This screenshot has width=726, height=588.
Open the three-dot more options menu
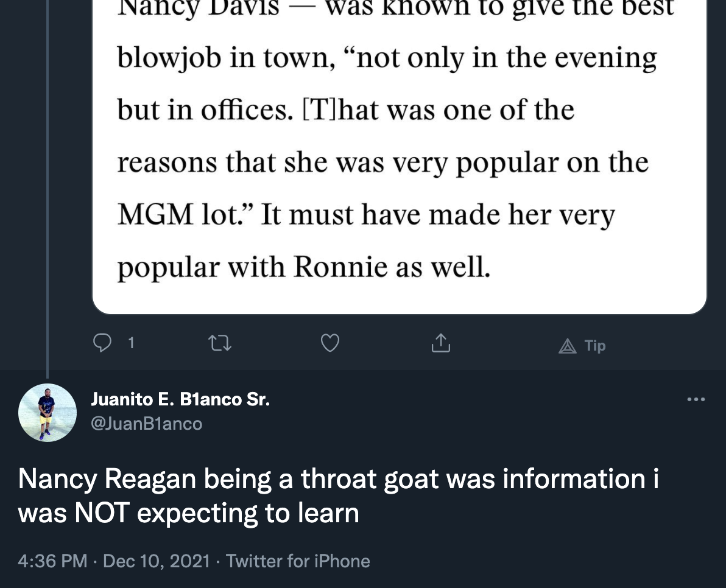pos(696,400)
